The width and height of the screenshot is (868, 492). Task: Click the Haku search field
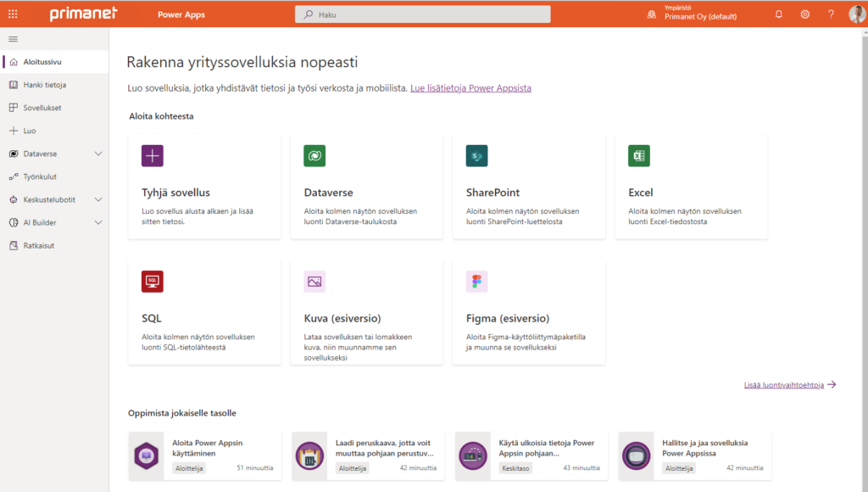(422, 14)
